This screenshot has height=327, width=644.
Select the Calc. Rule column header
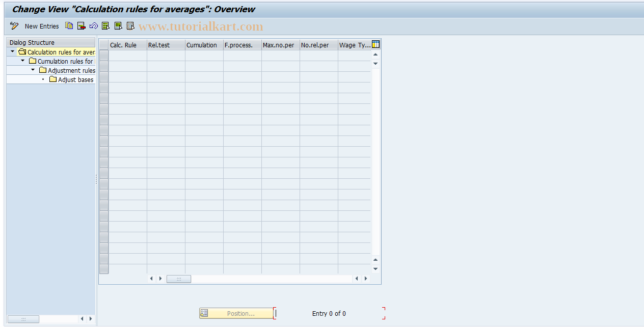pyautogui.click(x=128, y=45)
